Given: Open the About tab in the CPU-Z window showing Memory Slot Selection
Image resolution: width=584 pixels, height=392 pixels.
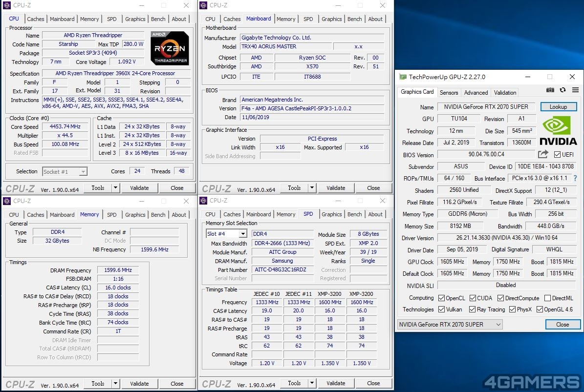Looking at the screenshot, I should (x=375, y=214).
